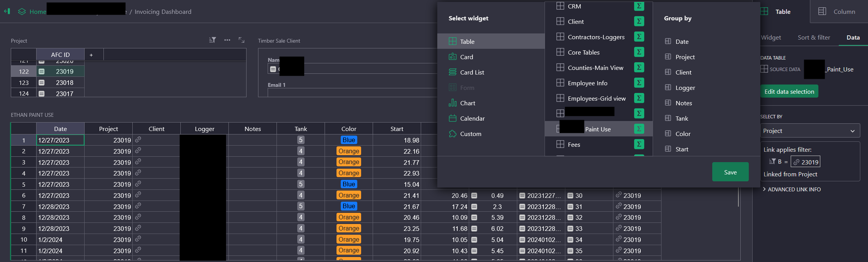Select the Chart widget type
Image resolution: width=868 pixels, height=262 pixels.
tap(467, 103)
